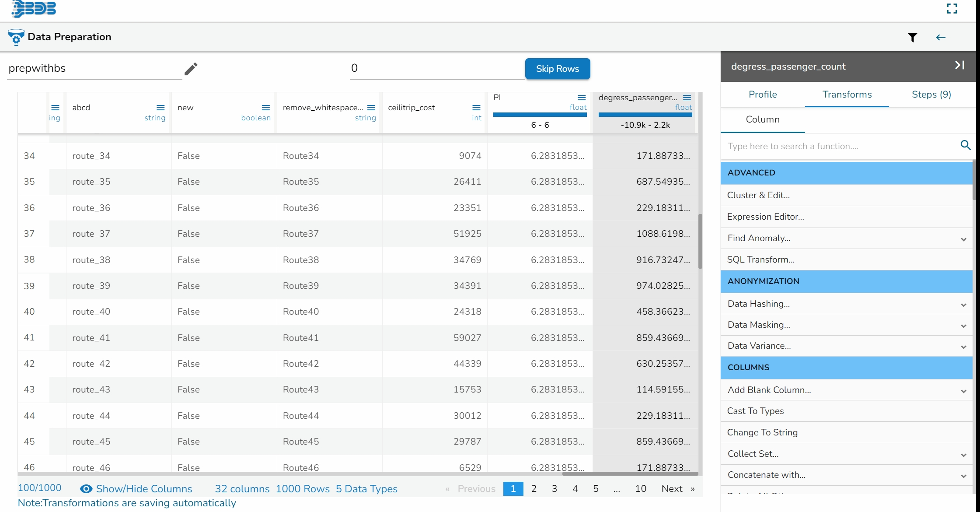Viewport: 980px width, 512px height.
Task: Click the back arrow icon
Action: (x=941, y=38)
